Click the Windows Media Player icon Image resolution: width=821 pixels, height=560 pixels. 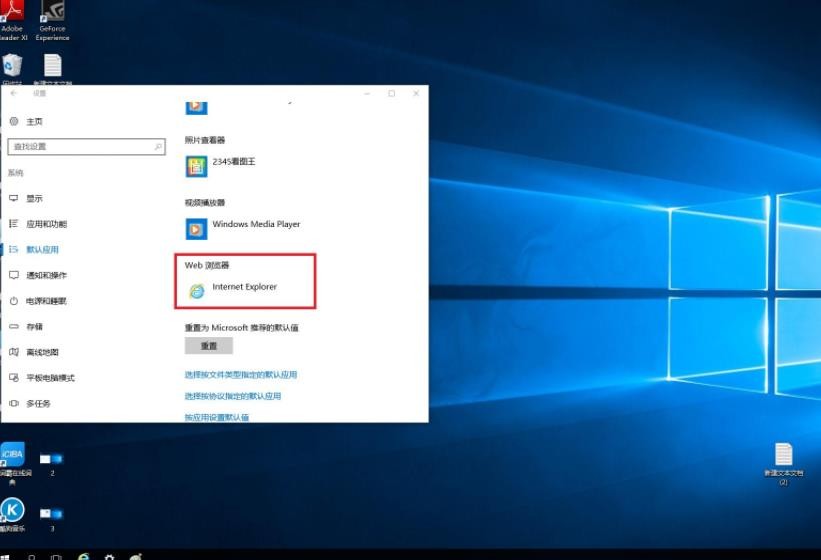coord(196,226)
